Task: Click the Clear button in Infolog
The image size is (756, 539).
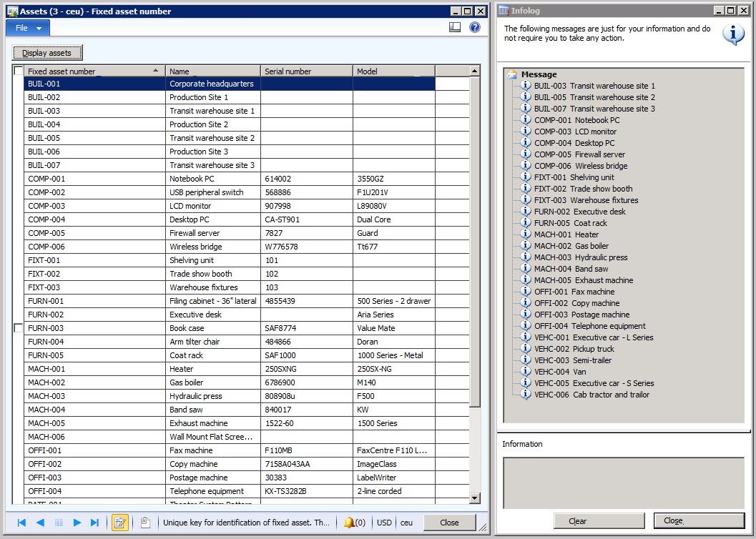Action: 599,520
